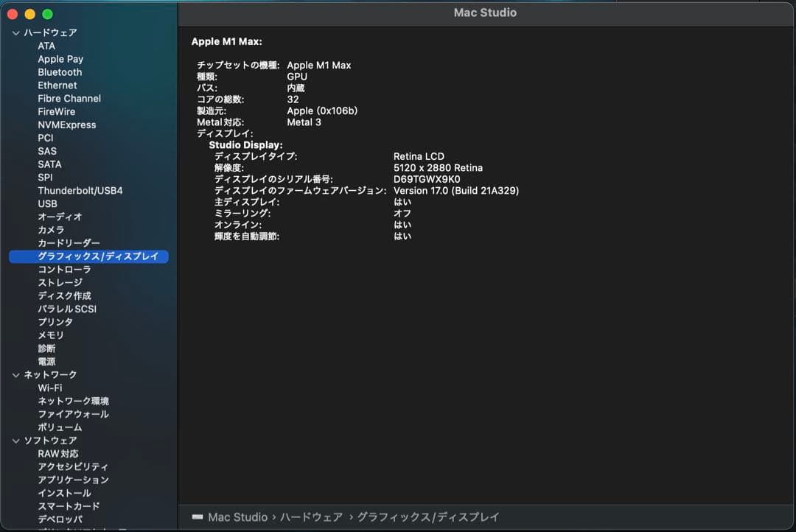View Apple Pay hardware information
The height and width of the screenshot is (532, 796).
click(x=60, y=59)
